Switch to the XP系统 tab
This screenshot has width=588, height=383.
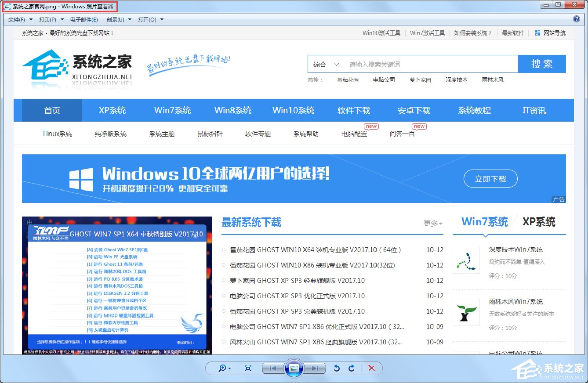112,110
